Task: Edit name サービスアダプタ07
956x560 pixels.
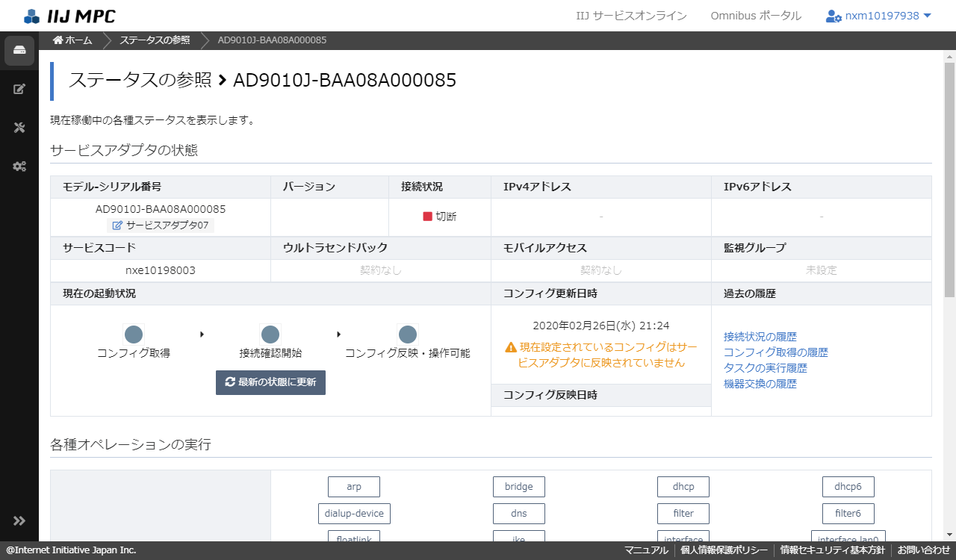Action: [x=161, y=225]
